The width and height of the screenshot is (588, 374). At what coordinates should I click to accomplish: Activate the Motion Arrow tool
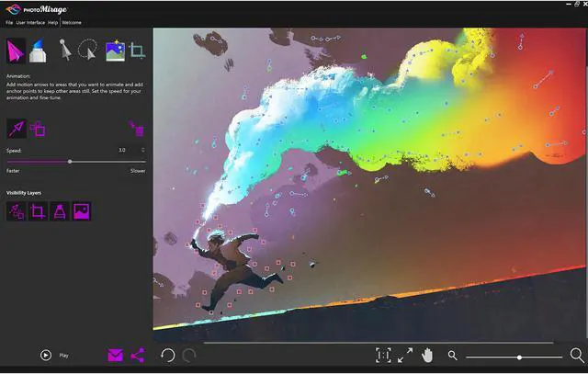tap(17, 129)
